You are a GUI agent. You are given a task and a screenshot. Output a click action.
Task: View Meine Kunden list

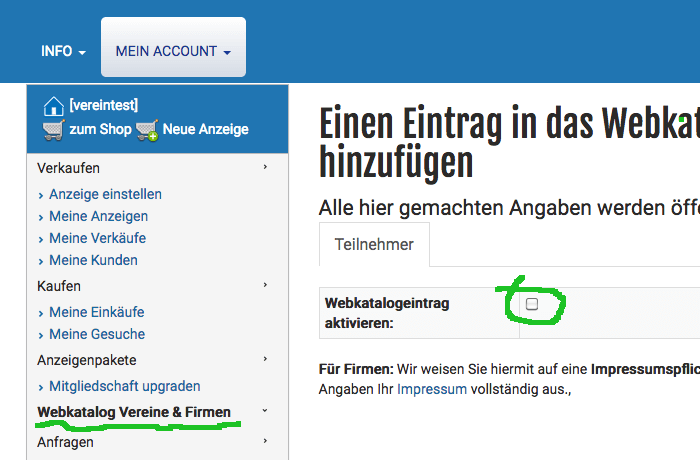(93, 260)
